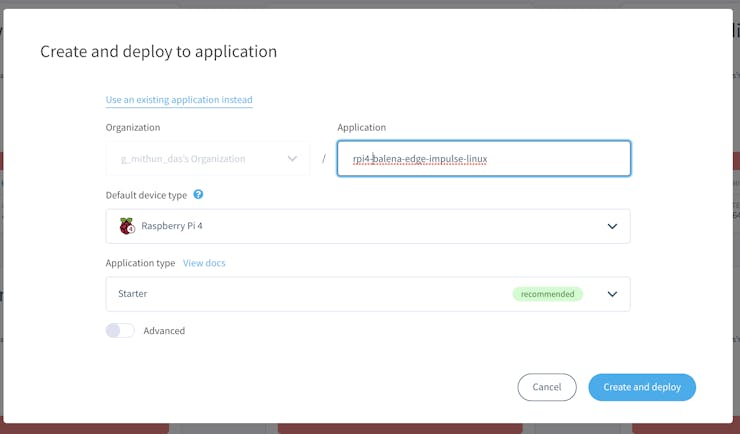This screenshot has height=434, width=740.
Task: Click the Organization field label
Action: (133, 127)
